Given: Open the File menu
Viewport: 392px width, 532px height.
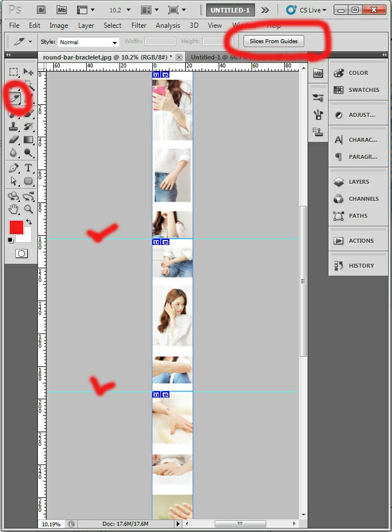Looking at the screenshot, I should 14,26.
